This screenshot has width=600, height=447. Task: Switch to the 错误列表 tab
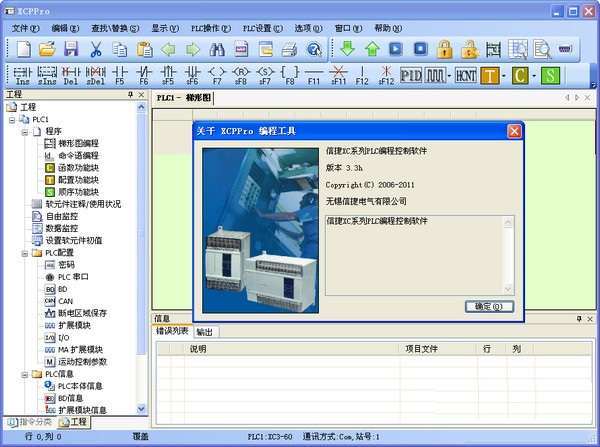172,331
